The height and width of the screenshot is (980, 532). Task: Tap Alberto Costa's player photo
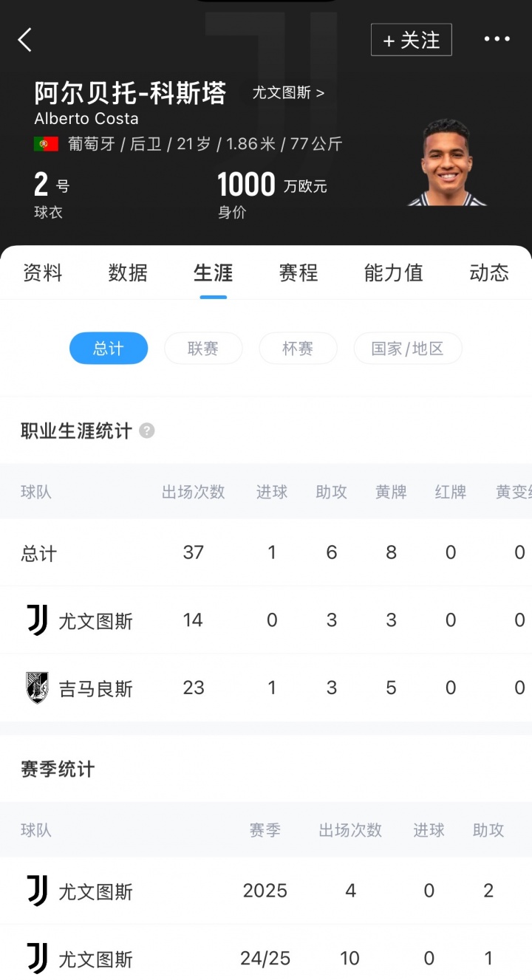[x=446, y=162]
